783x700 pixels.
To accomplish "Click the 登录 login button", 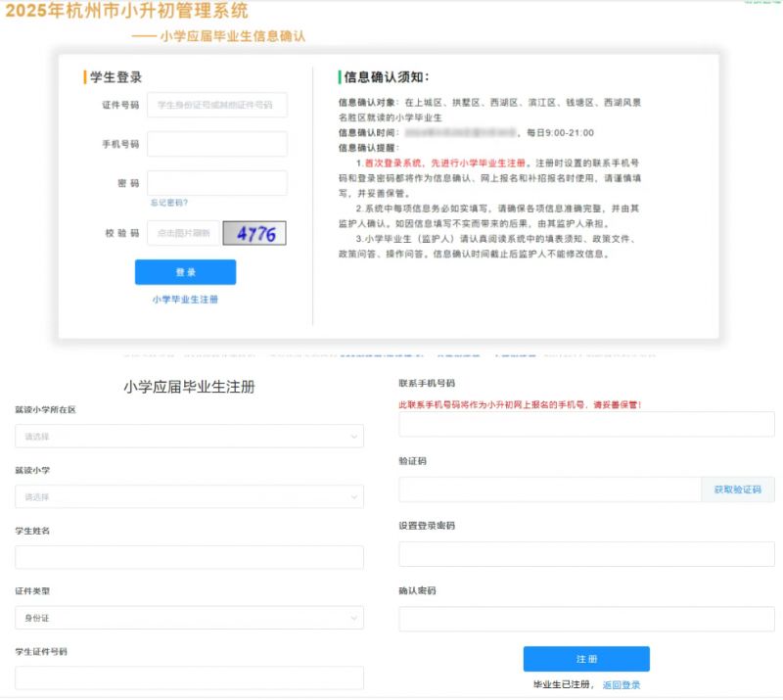I will point(185,272).
